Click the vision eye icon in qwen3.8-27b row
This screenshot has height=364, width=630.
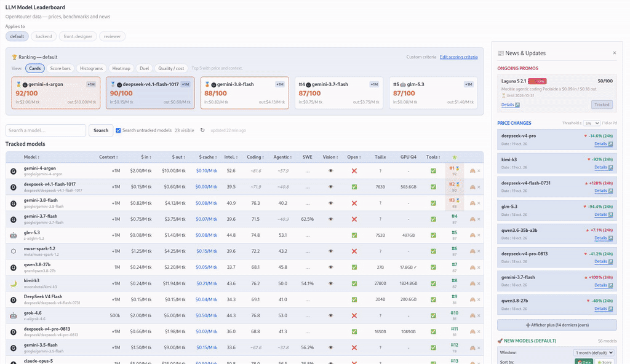(330, 267)
